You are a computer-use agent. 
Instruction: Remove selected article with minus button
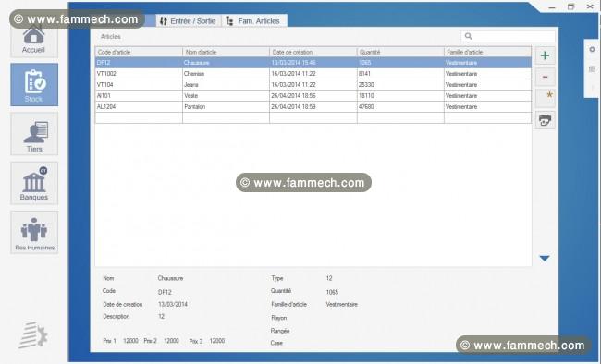(545, 78)
